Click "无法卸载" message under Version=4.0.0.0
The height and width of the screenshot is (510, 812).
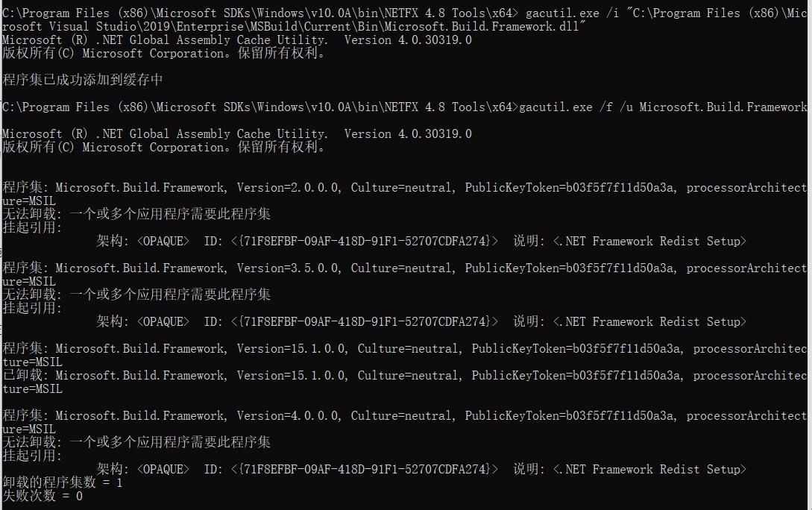136,443
